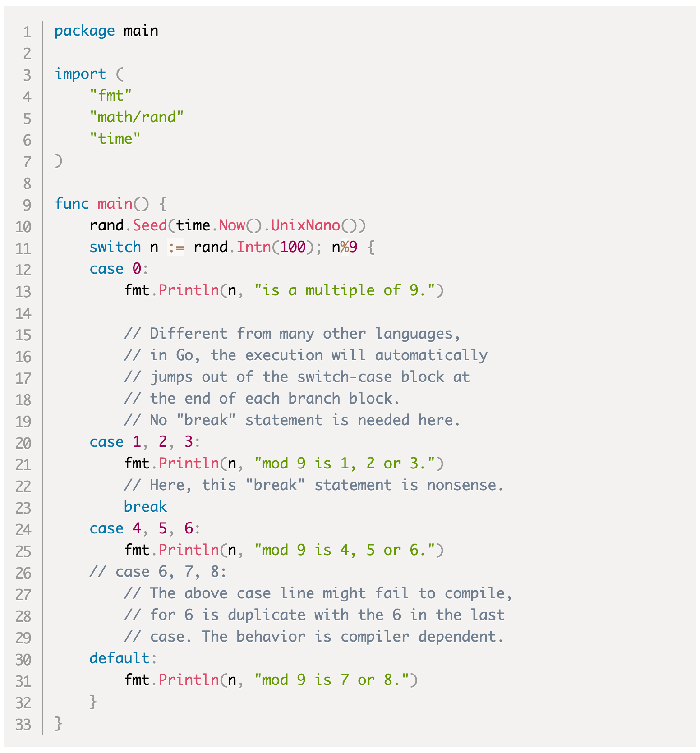
Task: Click the "package" keyword on line 1
Action: point(84,31)
